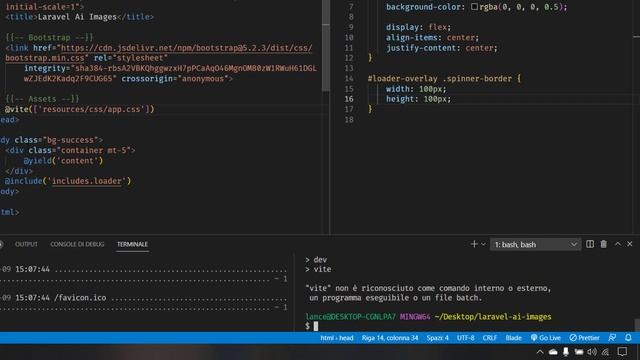This screenshot has height=360, width=640.
Task: Click line number 14 in CSS editor
Action: click(x=349, y=79)
